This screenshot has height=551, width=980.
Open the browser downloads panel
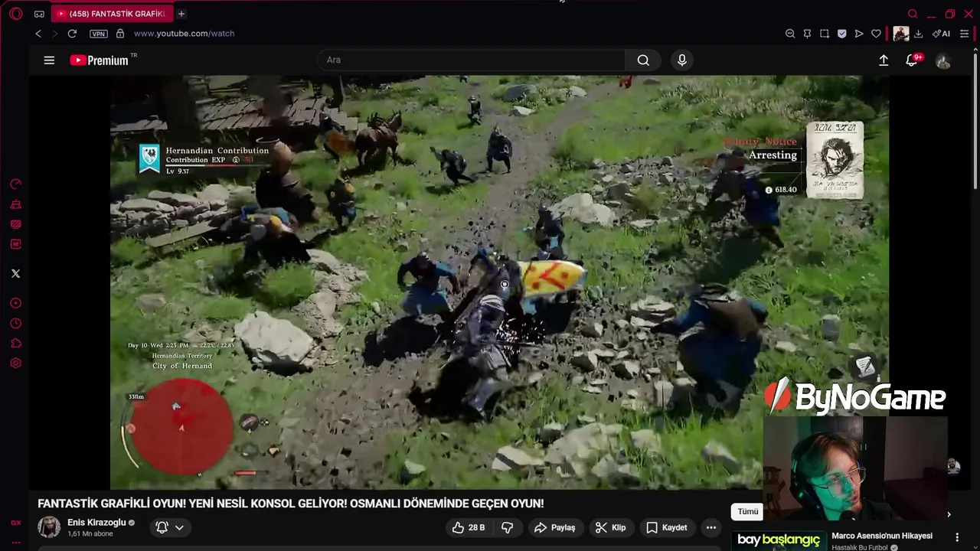tap(918, 34)
